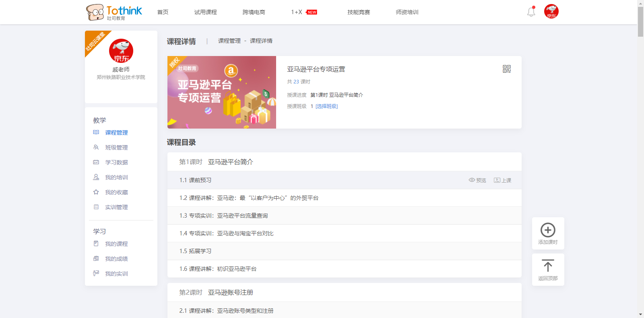Open 首页 in top navigation
This screenshot has height=318, width=644.
pyautogui.click(x=163, y=12)
